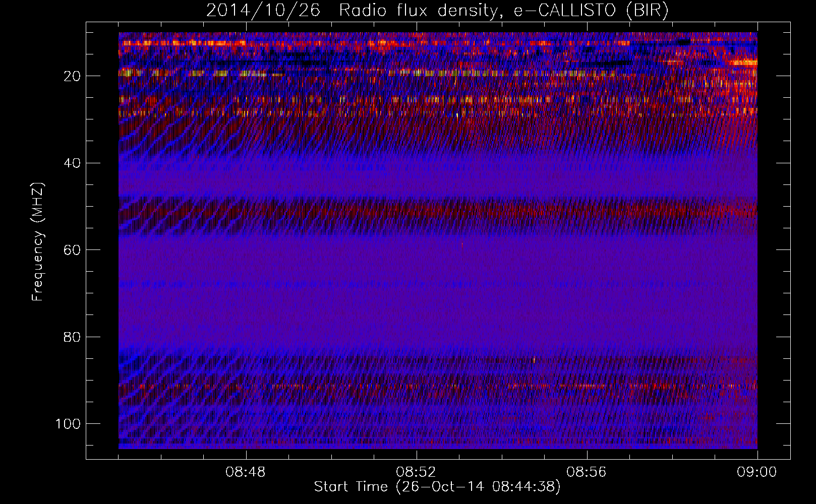Click the 20 MHz frequency tick label
This screenshot has width=816, height=504.
pyautogui.click(x=73, y=76)
